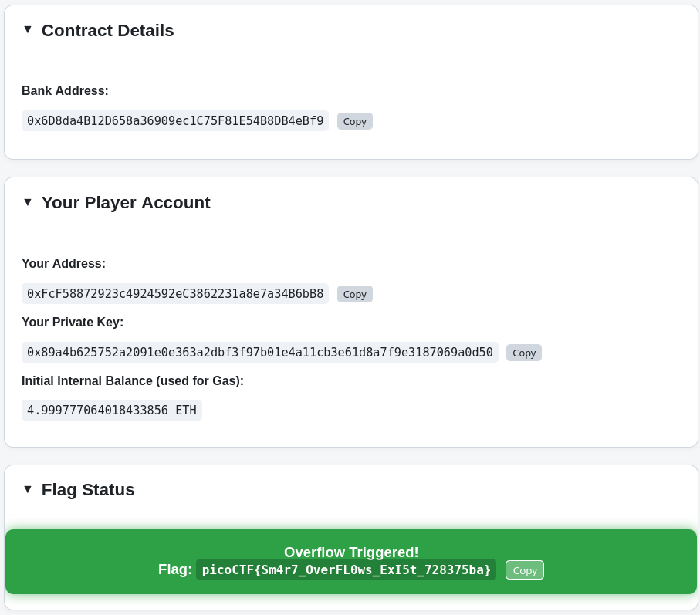Copy the picoCTF flag
The height and width of the screenshot is (615, 700).
[525, 570]
